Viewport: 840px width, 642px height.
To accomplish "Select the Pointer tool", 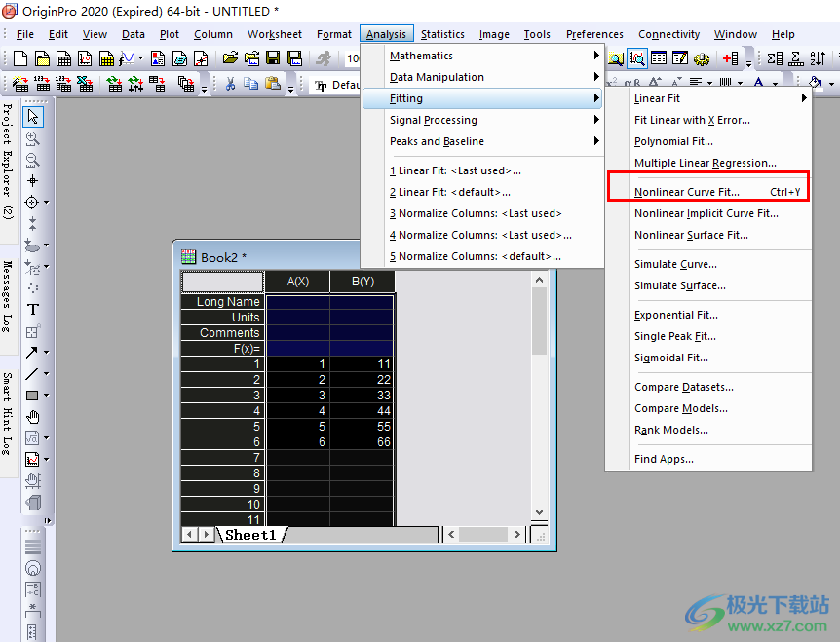I will click(x=33, y=116).
